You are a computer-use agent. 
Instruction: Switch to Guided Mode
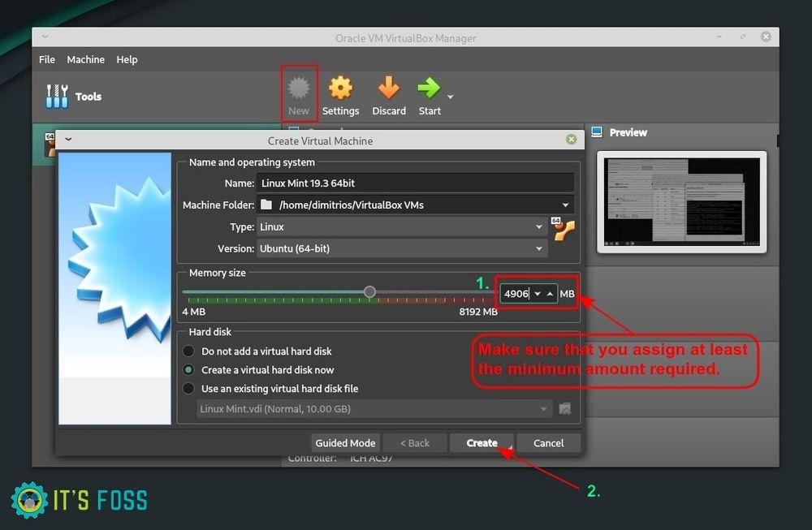(x=345, y=442)
